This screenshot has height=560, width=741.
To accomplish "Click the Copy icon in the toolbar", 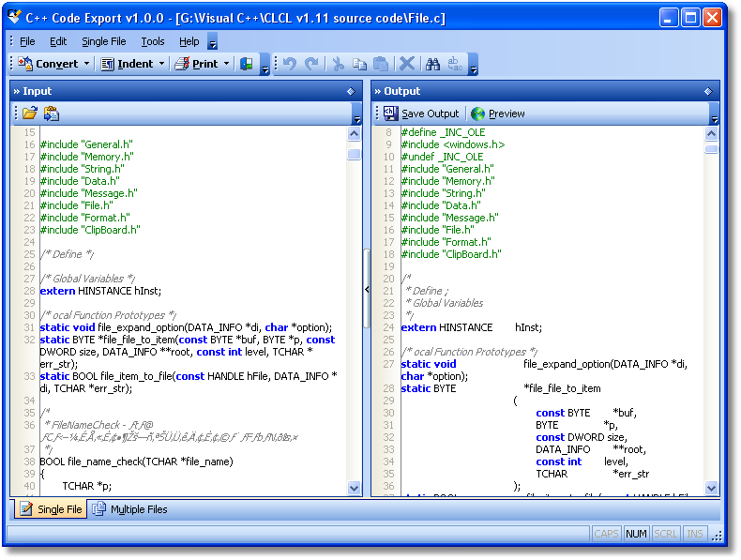I will pyautogui.click(x=359, y=64).
